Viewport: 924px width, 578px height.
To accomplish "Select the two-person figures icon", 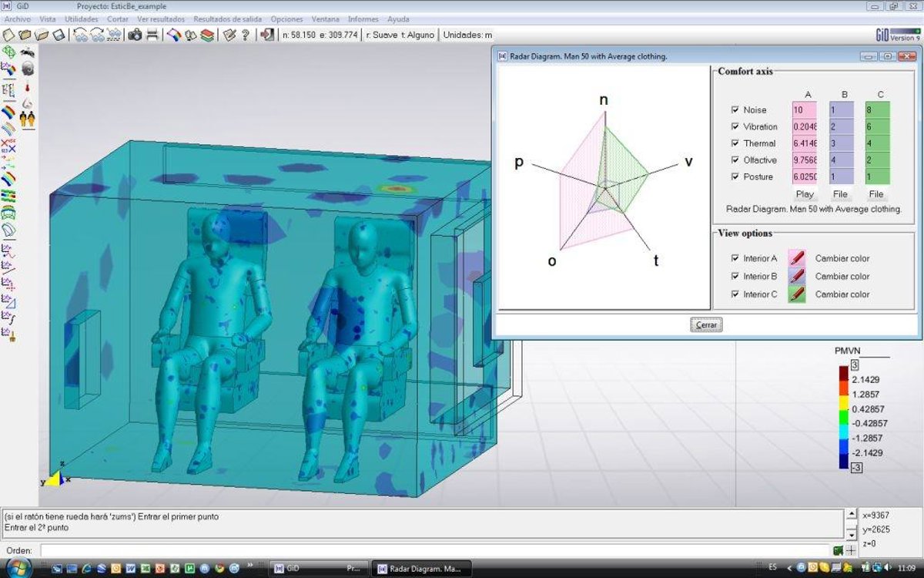I will tap(28, 119).
